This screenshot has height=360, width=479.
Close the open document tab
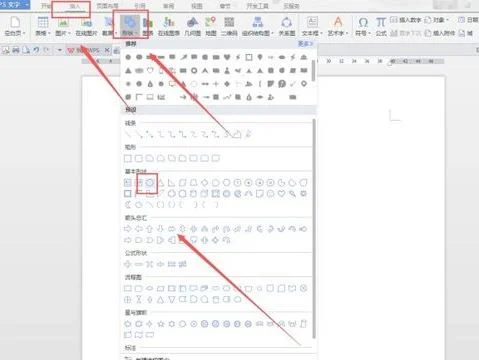[x=107, y=50]
